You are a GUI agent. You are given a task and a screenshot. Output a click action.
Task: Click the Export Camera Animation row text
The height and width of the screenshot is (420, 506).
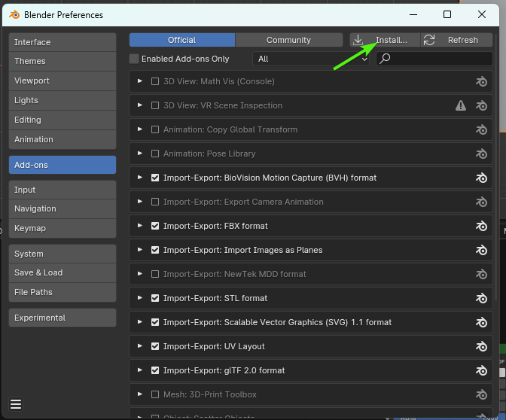(x=243, y=202)
